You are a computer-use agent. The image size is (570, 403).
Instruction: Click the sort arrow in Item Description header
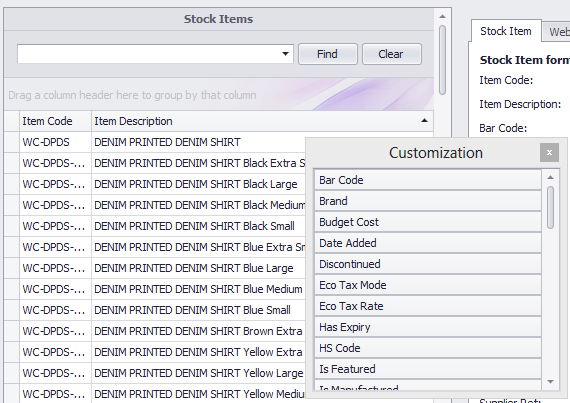tap(424, 121)
